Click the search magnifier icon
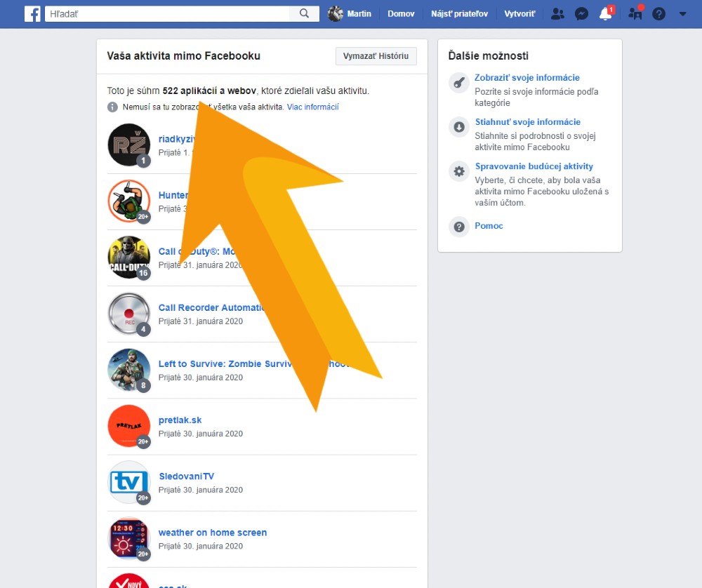This screenshot has height=588, width=702. [305, 13]
